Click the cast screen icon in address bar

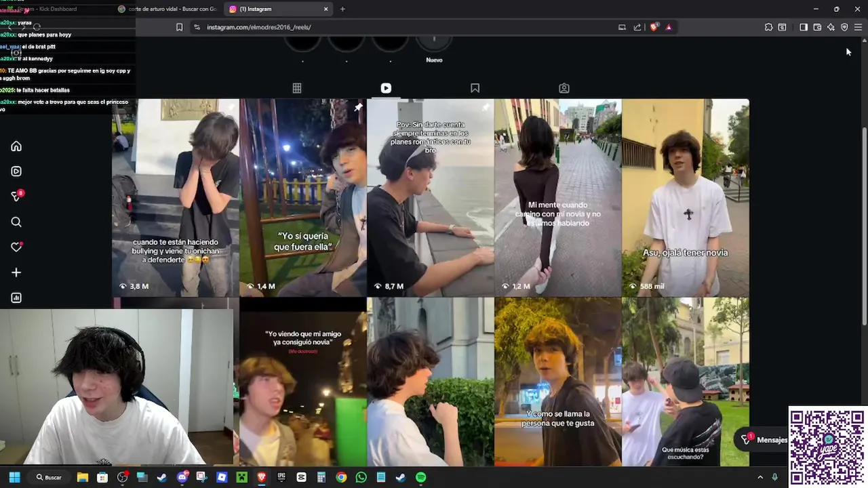[x=622, y=27]
